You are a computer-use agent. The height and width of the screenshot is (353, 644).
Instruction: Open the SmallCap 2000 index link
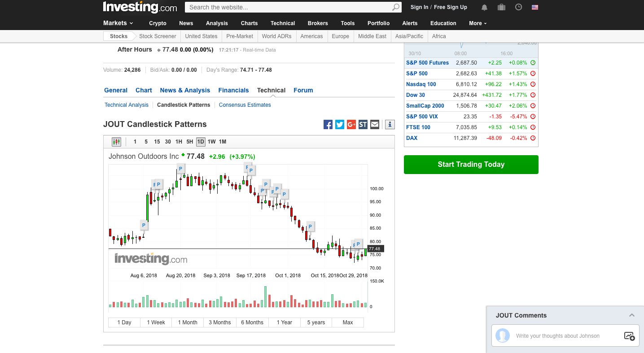click(x=425, y=106)
